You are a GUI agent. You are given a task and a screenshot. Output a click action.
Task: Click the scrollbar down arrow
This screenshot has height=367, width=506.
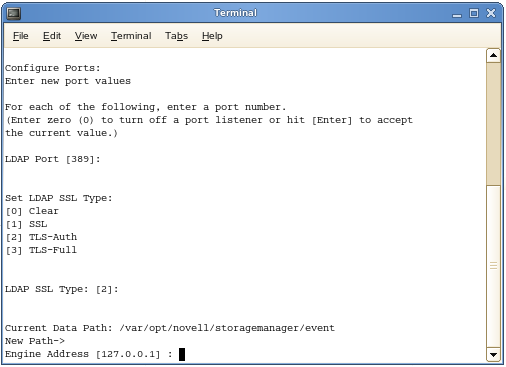click(493, 355)
